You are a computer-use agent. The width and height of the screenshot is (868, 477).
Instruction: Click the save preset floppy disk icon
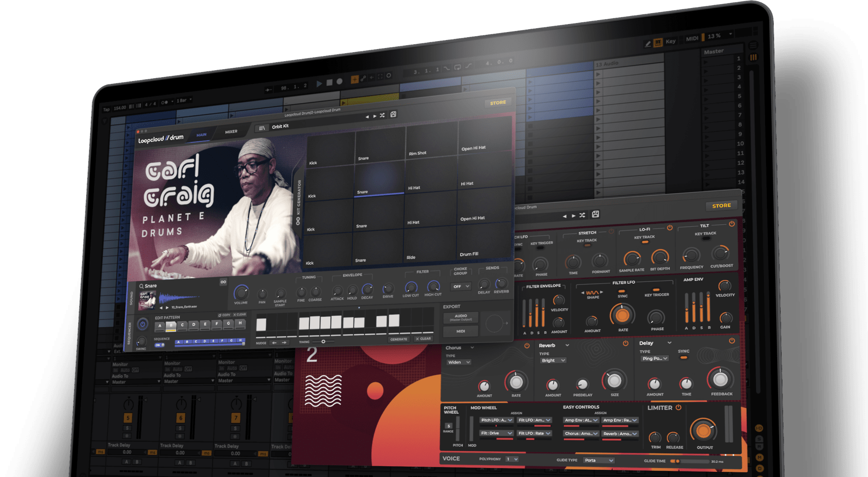click(x=393, y=115)
